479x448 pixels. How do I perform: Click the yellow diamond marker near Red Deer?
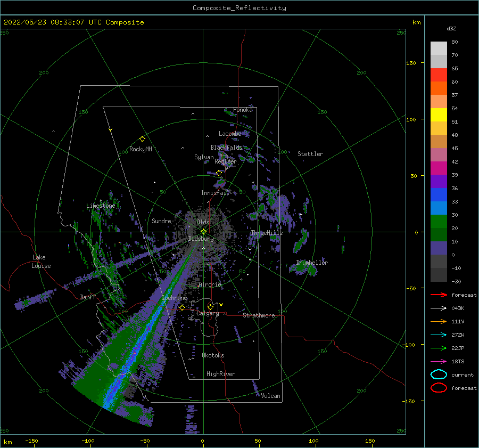[x=219, y=173]
